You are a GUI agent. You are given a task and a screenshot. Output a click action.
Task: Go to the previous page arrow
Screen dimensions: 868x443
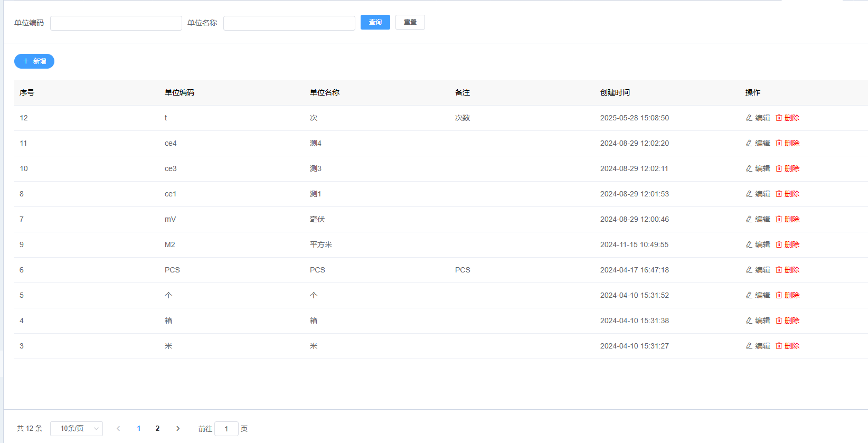click(118, 428)
